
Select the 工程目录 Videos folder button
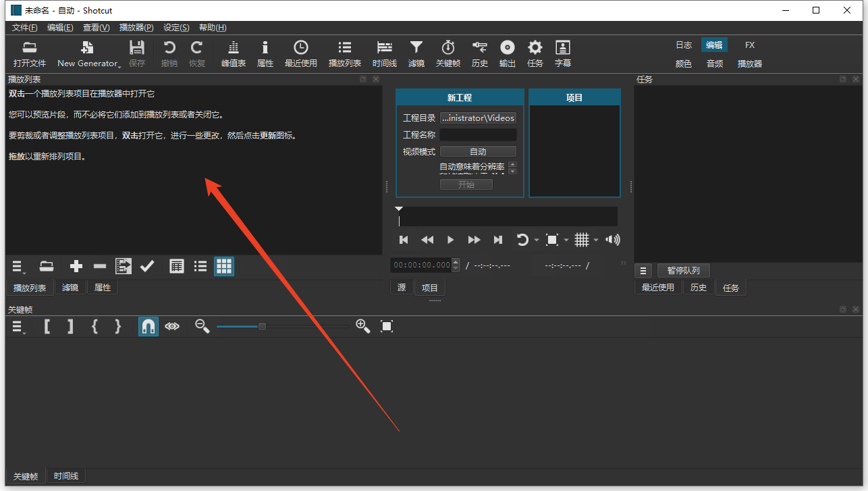[478, 118]
